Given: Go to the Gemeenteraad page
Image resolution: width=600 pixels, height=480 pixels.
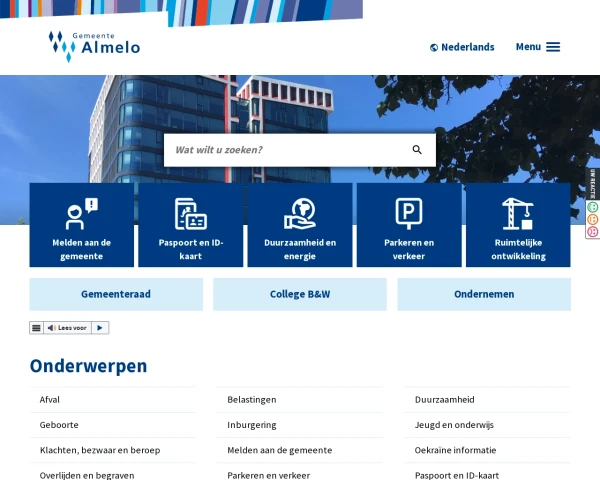Looking at the screenshot, I should point(116,294).
